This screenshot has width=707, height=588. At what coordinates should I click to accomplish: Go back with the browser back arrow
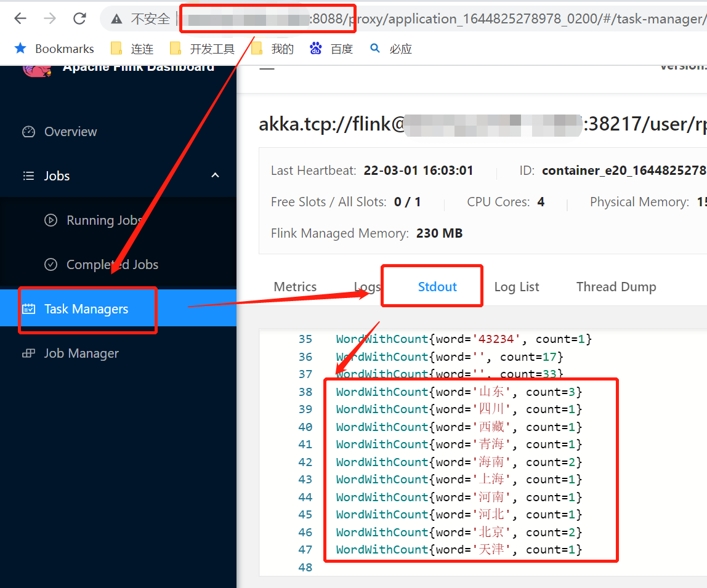pyautogui.click(x=20, y=18)
